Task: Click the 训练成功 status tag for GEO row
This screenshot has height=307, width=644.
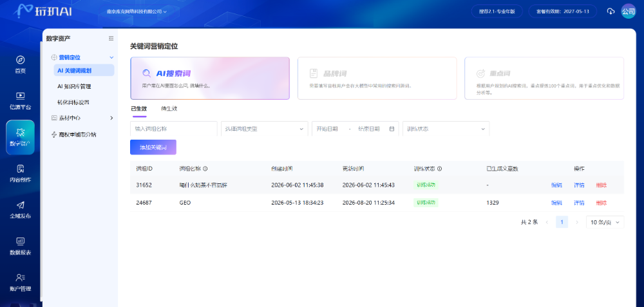Action: tap(426, 203)
